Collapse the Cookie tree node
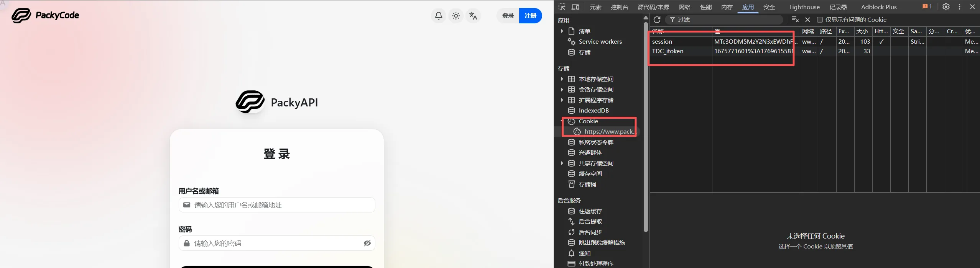 562,121
